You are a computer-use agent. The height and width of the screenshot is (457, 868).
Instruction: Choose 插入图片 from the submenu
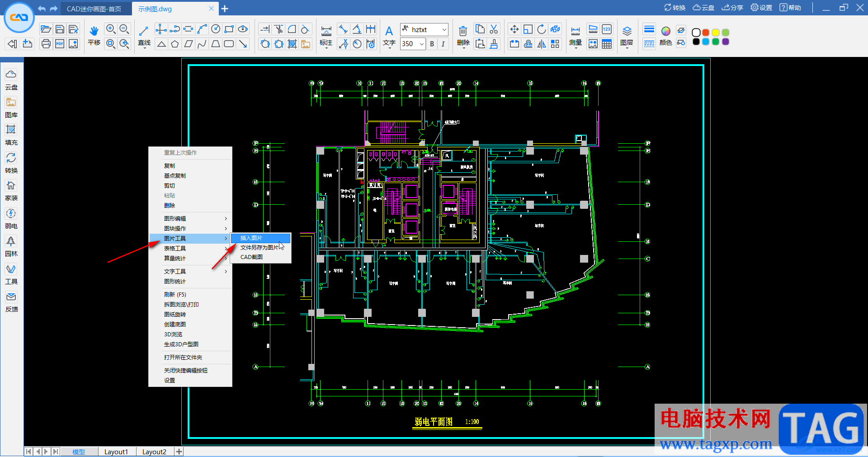click(261, 238)
